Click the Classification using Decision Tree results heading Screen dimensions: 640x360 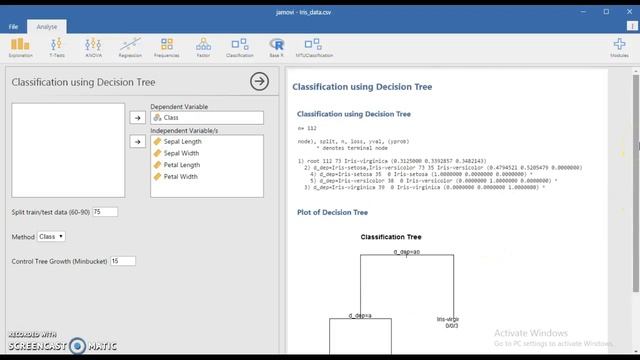click(362, 87)
